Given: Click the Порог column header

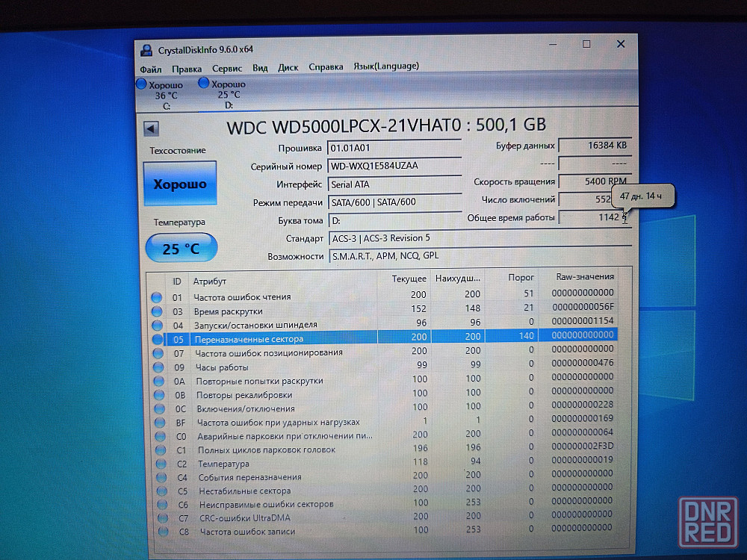Looking at the screenshot, I should (520, 277).
